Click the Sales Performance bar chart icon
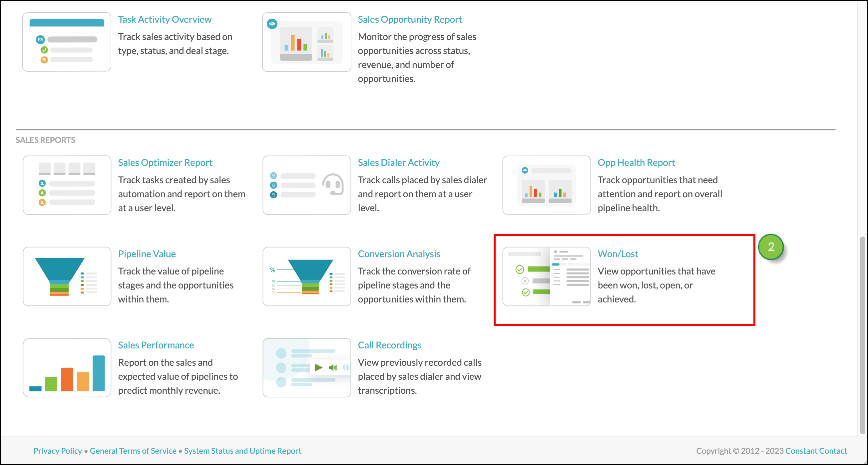The width and height of the screenshot is (868, 465). [67, 368]
